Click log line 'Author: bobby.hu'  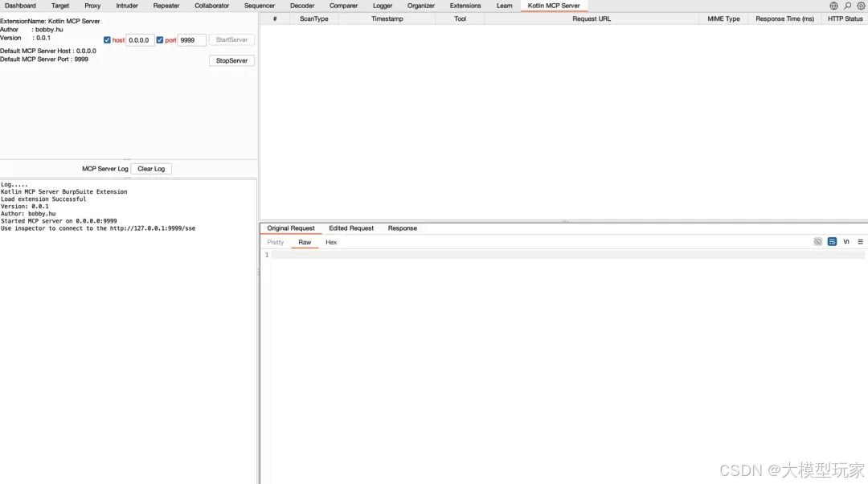pyautogui.click(x=28, y=213)
